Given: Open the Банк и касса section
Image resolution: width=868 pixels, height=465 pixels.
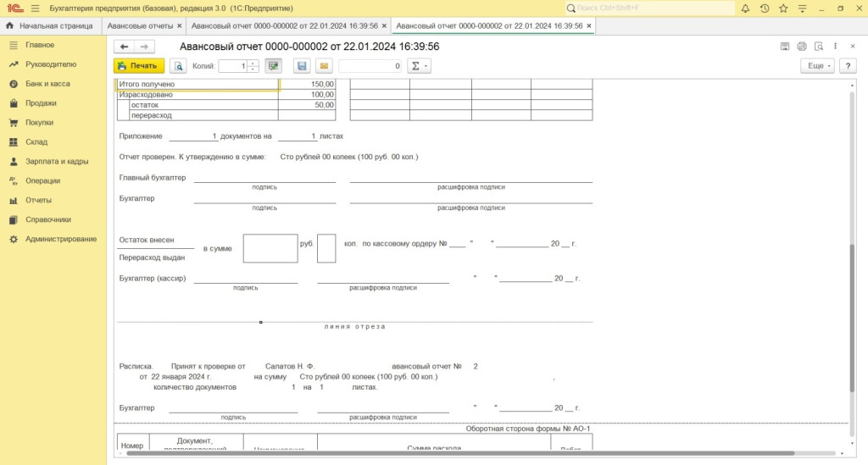Looking at the screenshot, I should pos(47,84).
